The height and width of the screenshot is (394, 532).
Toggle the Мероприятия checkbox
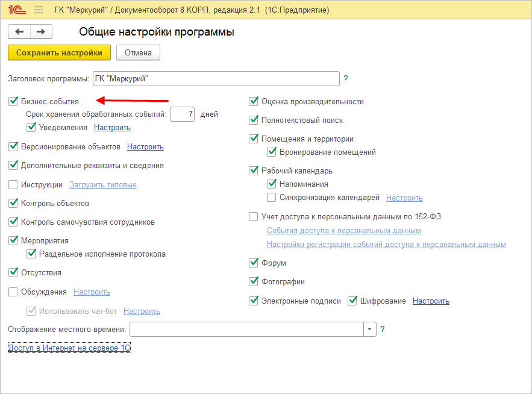[13, 240]
